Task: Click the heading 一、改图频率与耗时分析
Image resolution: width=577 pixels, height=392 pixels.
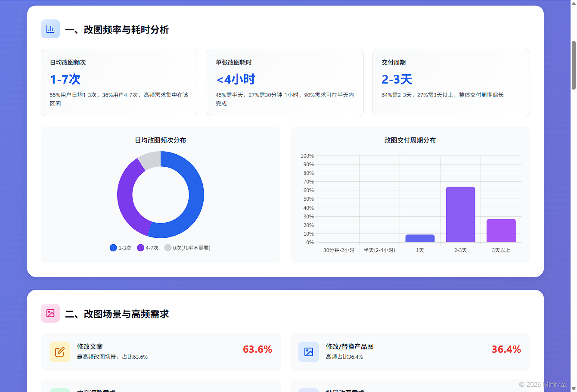Action: click(x=117, y=30)
